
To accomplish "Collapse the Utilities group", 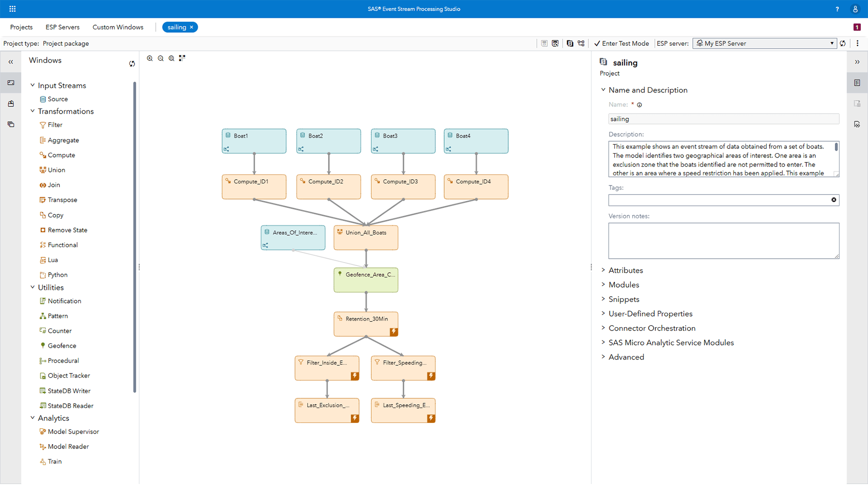I will point(33,288).
